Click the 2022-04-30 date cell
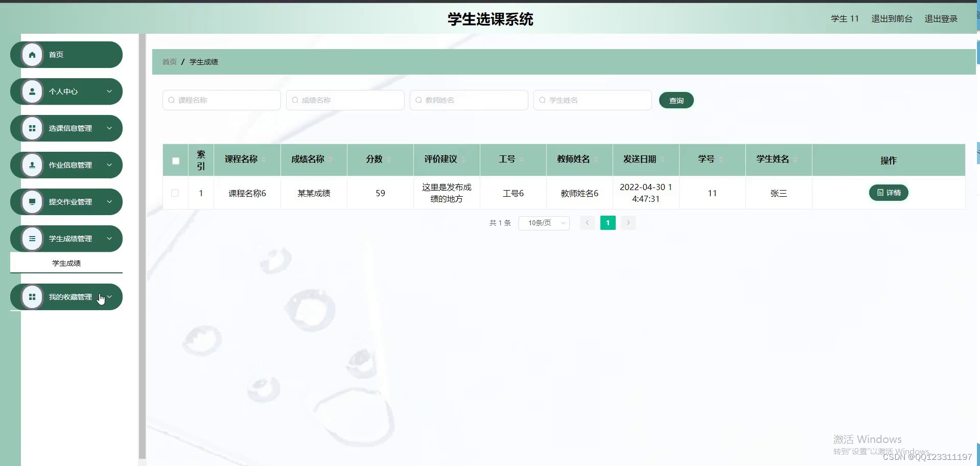Screen dimensions: 980x466 646,193
